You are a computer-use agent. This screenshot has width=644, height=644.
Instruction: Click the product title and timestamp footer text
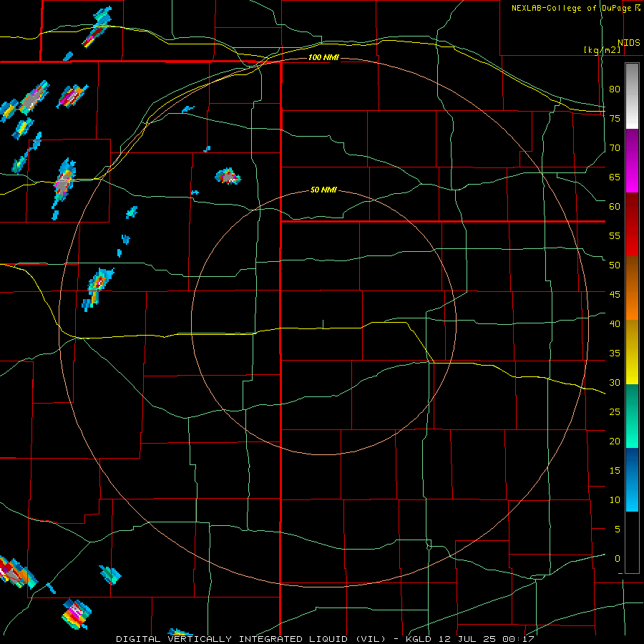(x=325, y=639)
